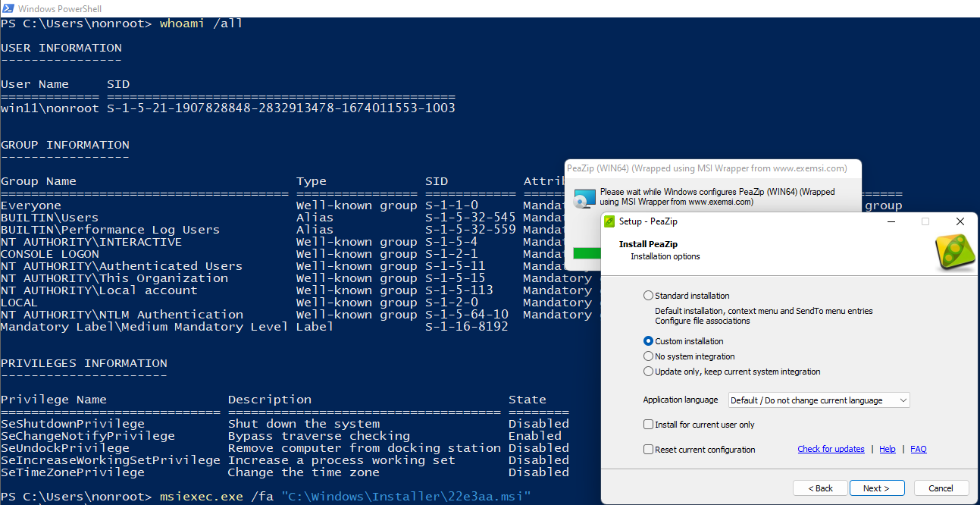Image resolution: width=980 pixels, height=505 pixels.
Task: Click 'Bypass traverse checking' description
Action: click(319, 436)
